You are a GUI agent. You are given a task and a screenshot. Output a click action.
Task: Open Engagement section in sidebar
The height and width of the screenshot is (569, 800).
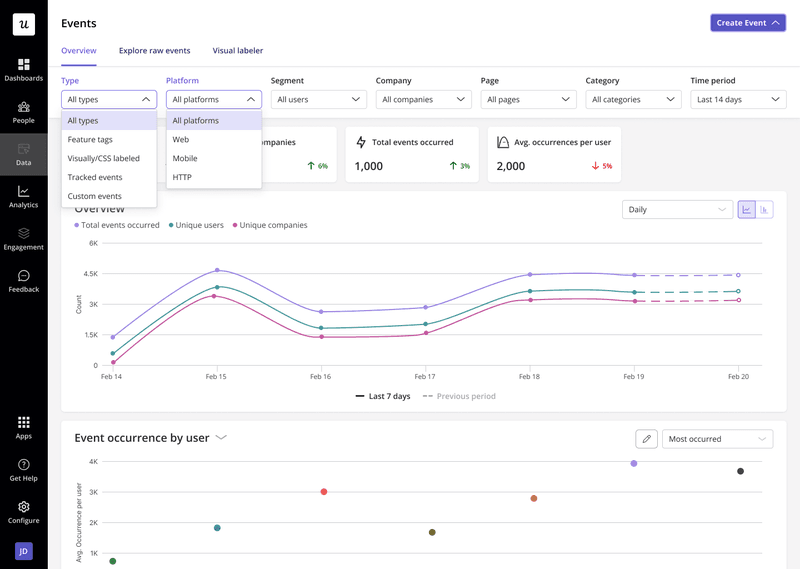(23, 238)
